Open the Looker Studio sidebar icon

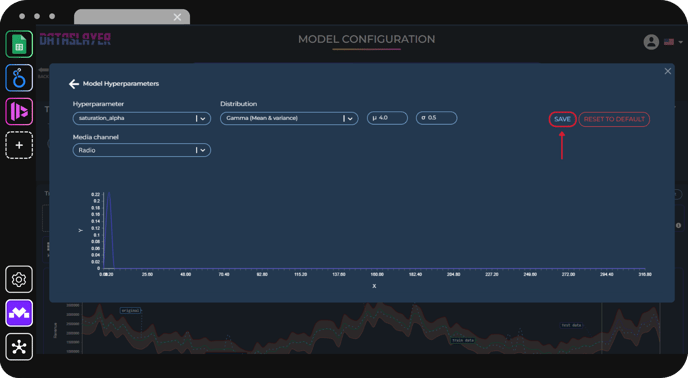pyautogui.click(x=19, y=78)
